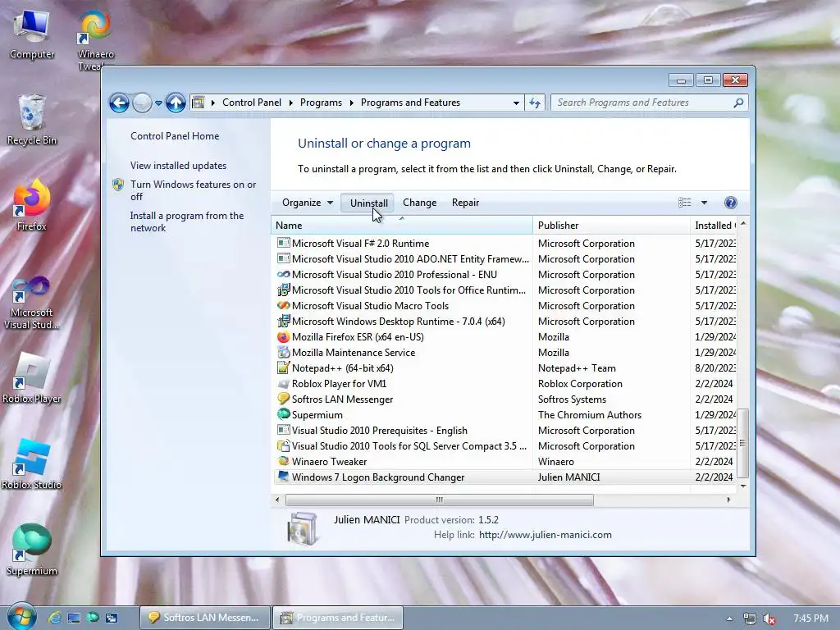This screenshot has height=630, width=840.
Task: Click the Change toolbar button
Action: pos(419,203)
